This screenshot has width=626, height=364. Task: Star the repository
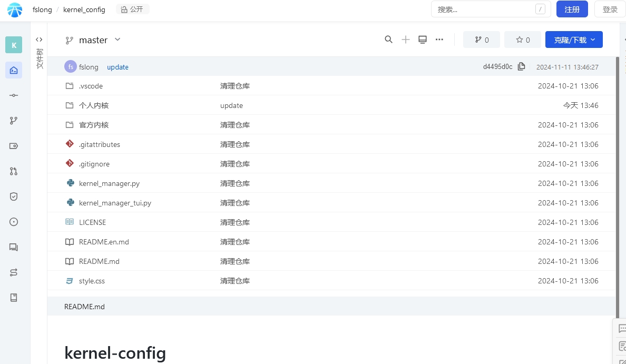point(523,40)
